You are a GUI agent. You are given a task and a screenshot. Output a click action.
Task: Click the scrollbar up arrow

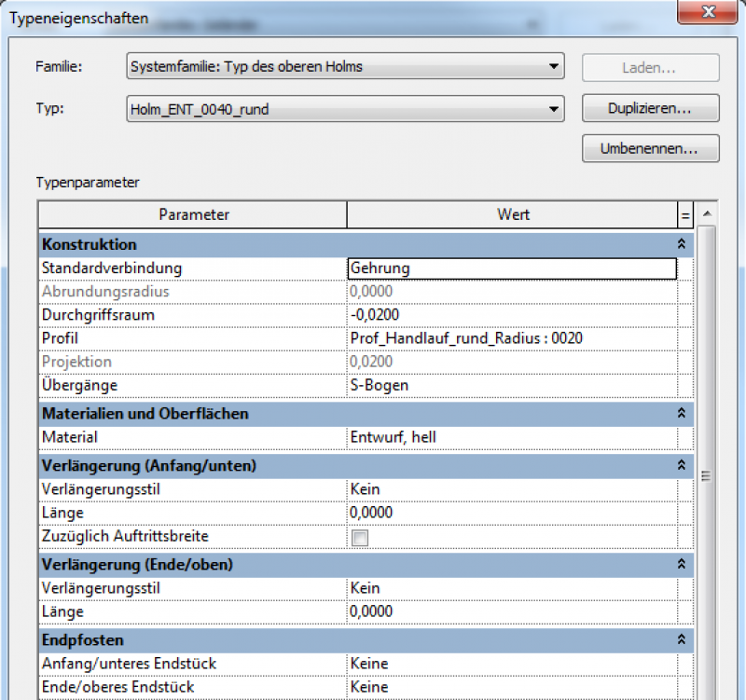(706, 215)
